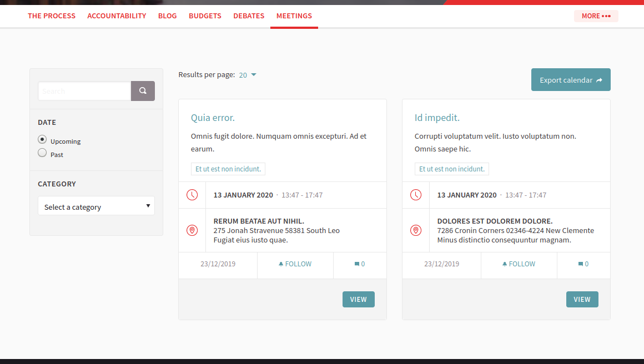The image size is (644, 364).
Task: View the Quia error meeting
Action: click(358, 299)
